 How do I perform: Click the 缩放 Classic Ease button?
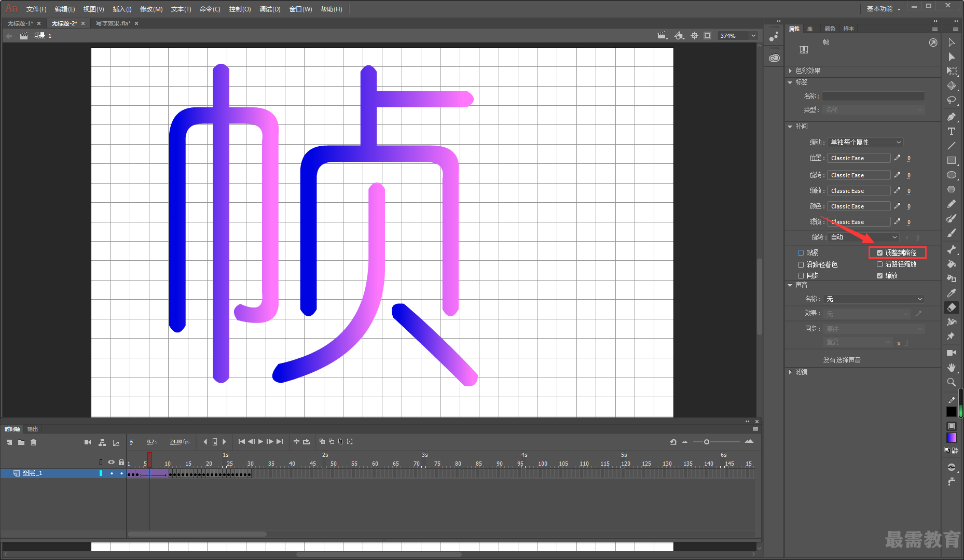coord(859,191)
